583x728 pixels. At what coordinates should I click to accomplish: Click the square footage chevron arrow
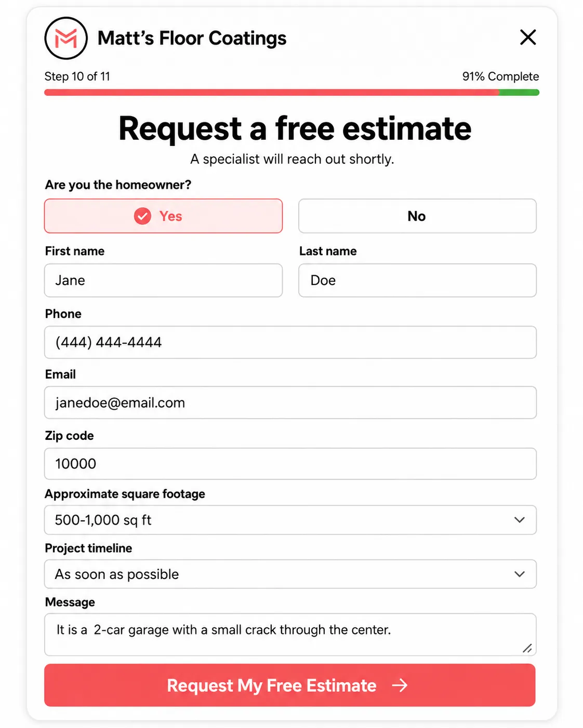tap(520, 520)
